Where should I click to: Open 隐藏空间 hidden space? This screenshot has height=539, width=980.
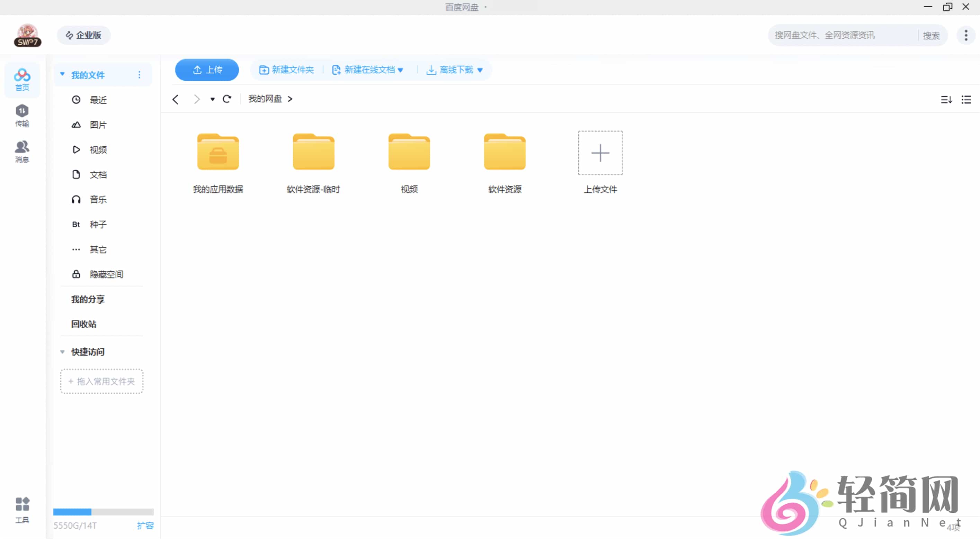point(107,274)
